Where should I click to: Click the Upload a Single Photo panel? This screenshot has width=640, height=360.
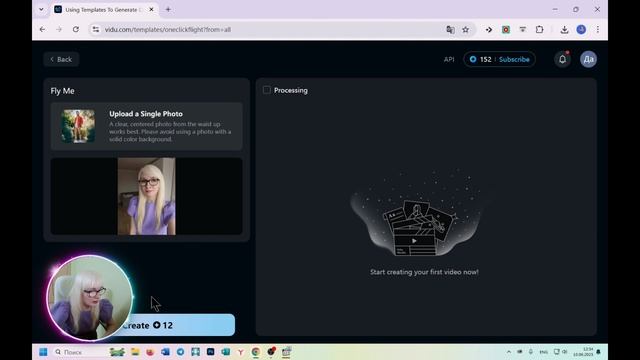[x=147, y=126]
